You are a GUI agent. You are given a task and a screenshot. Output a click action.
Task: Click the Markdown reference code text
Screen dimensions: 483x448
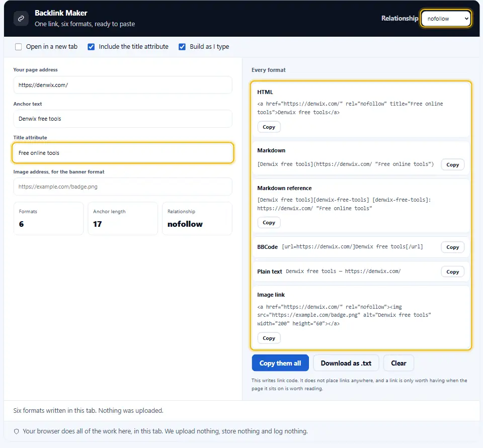344,204
